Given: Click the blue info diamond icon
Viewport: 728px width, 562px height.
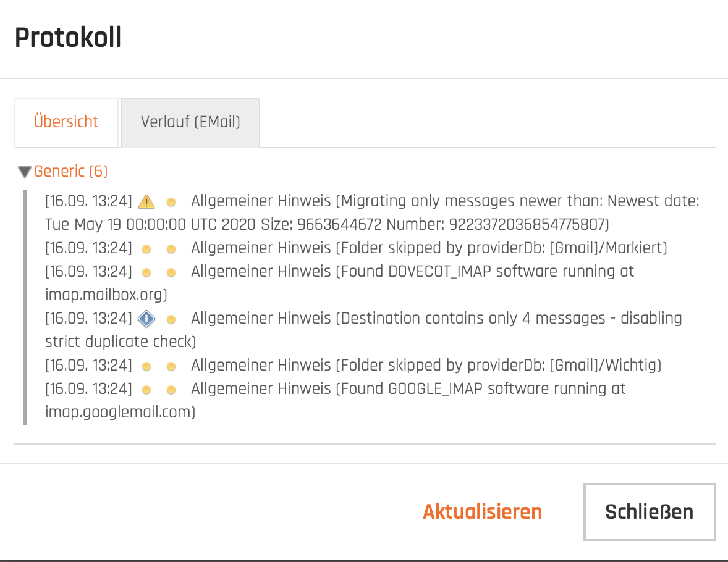Looking at the screenshot, I should tap(146, 319).
